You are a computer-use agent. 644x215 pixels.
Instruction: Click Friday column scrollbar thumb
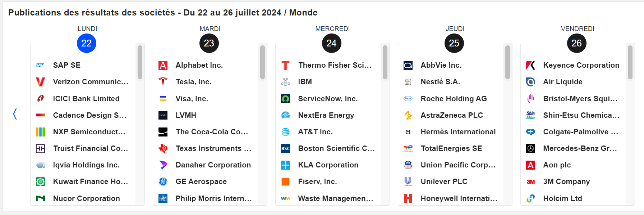point(630,62)
